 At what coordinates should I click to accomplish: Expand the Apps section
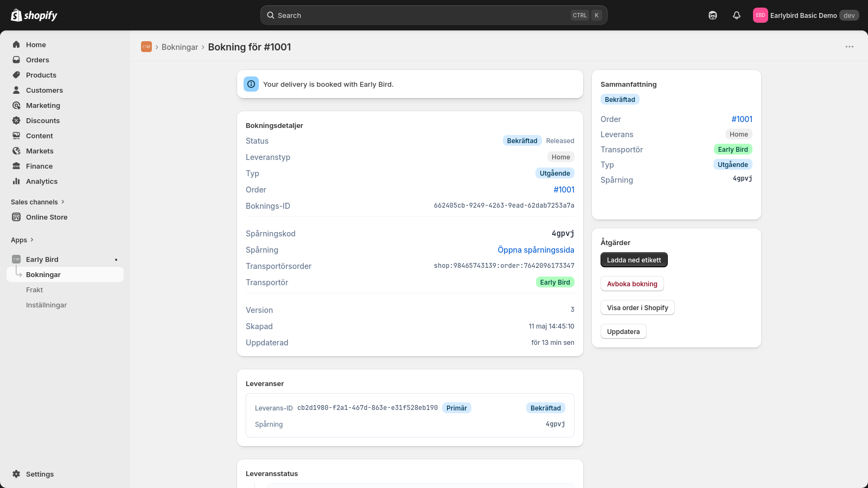(22, 240)
